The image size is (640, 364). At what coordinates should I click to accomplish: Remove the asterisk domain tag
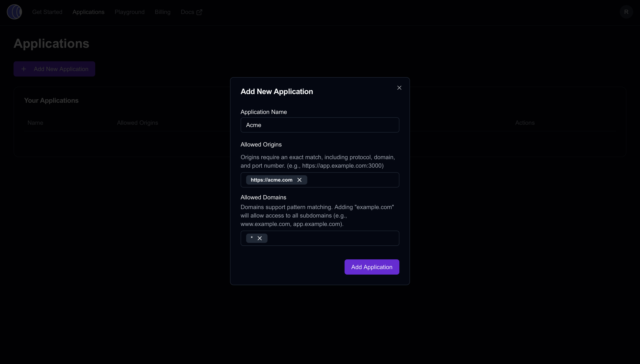coord(259,238)
